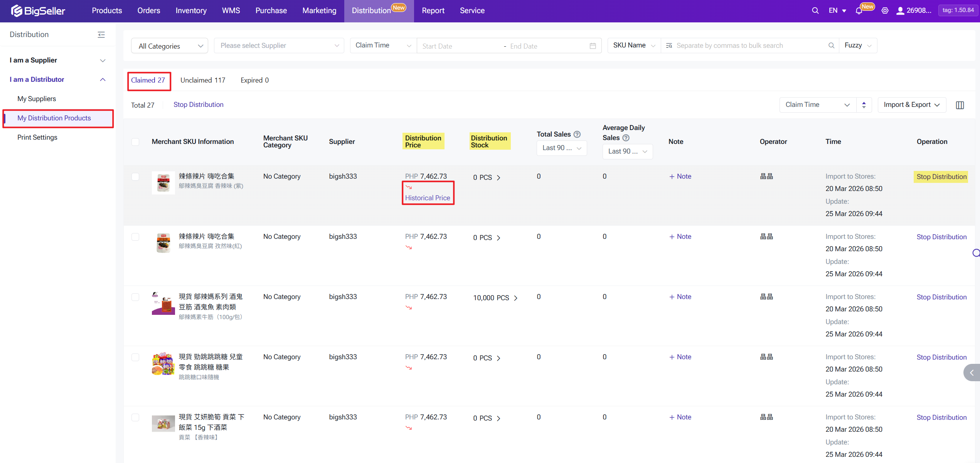Click the Total Sales help icon
Screen dimensions: 980x463
tap(577, 134)
